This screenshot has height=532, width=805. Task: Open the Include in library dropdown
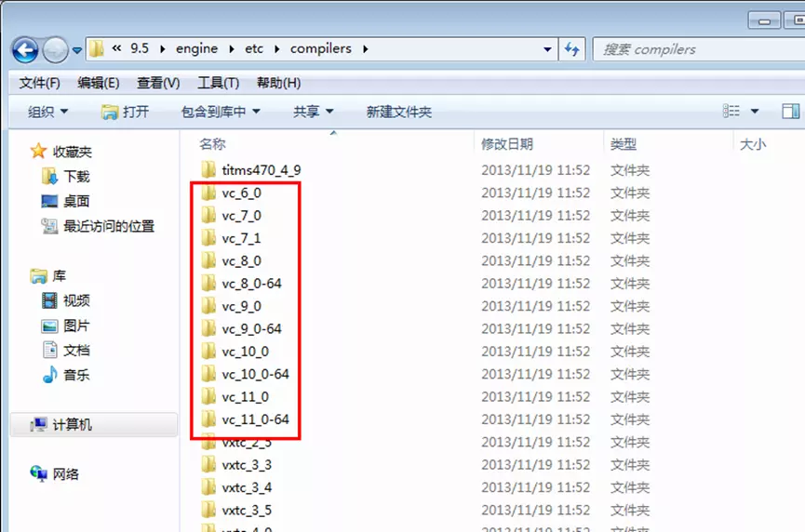[221, 112]
